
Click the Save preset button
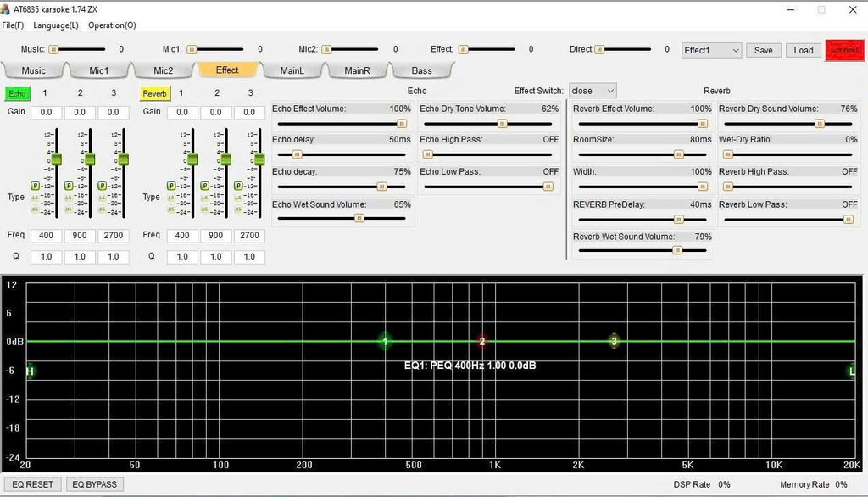click(x=763, y=50)
